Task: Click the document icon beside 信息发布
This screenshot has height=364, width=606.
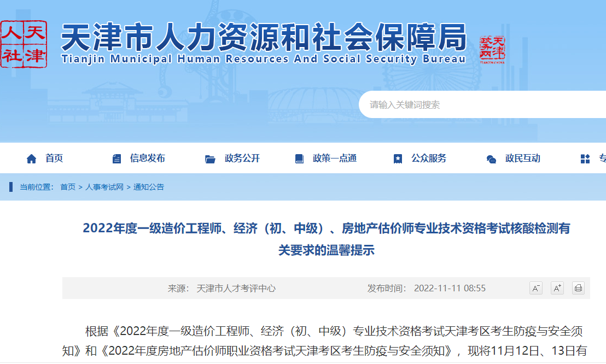Action: (x=116, y=159)
